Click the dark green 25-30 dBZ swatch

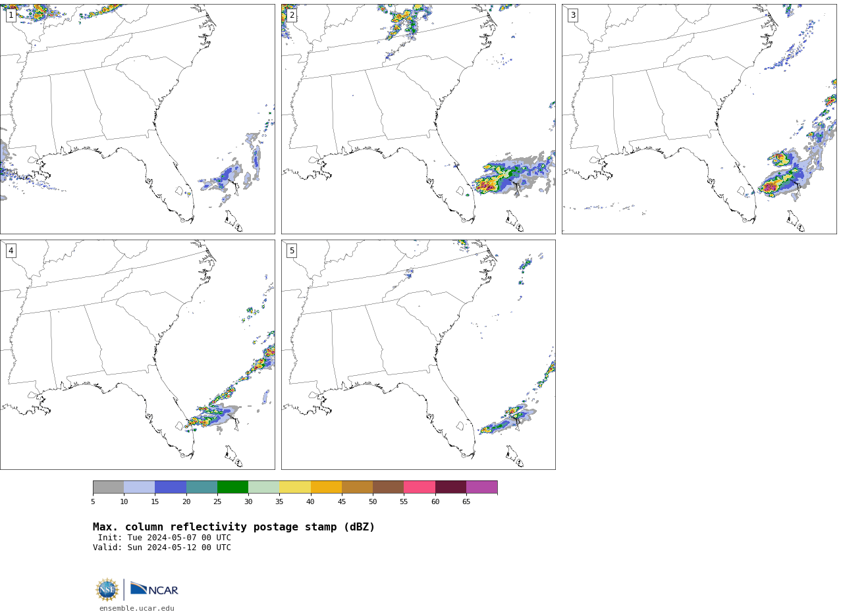[x=232, y=487]
